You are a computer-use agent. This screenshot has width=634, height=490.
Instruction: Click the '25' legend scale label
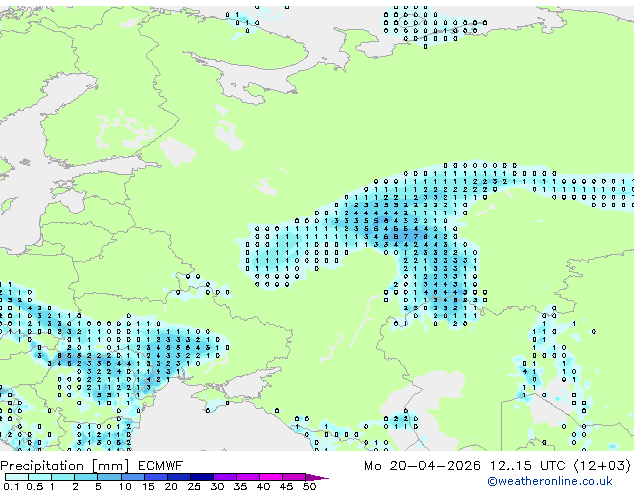tap(194, 486)
